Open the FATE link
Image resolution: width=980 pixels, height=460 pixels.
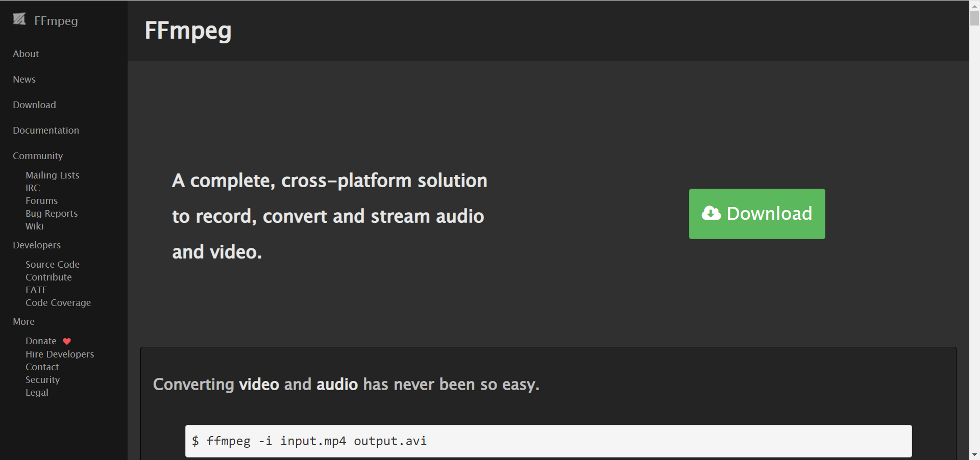[x=36, y=290]
